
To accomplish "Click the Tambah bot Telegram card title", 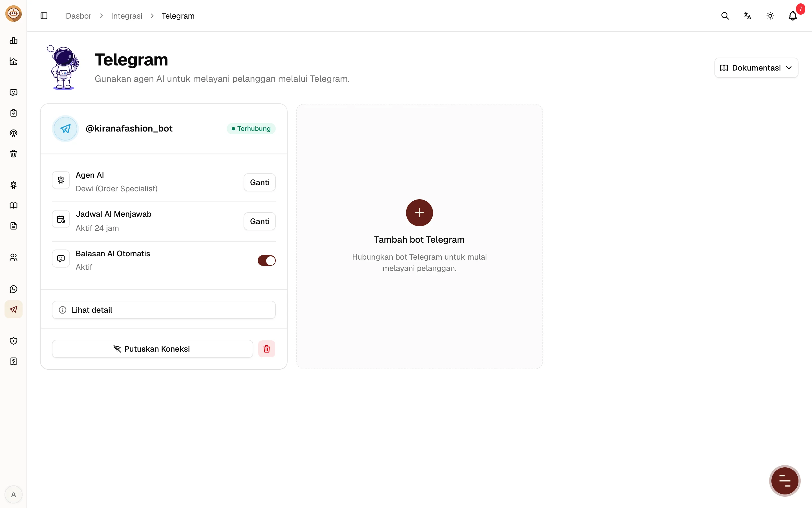I will pyautogui.click(x=420, y=240).
